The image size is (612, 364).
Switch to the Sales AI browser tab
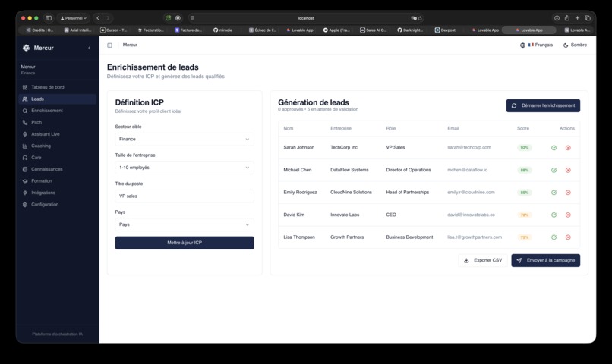point(373,30)
